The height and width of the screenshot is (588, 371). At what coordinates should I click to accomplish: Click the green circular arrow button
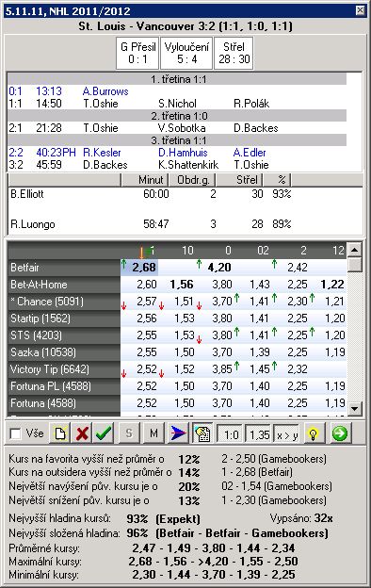340,433
